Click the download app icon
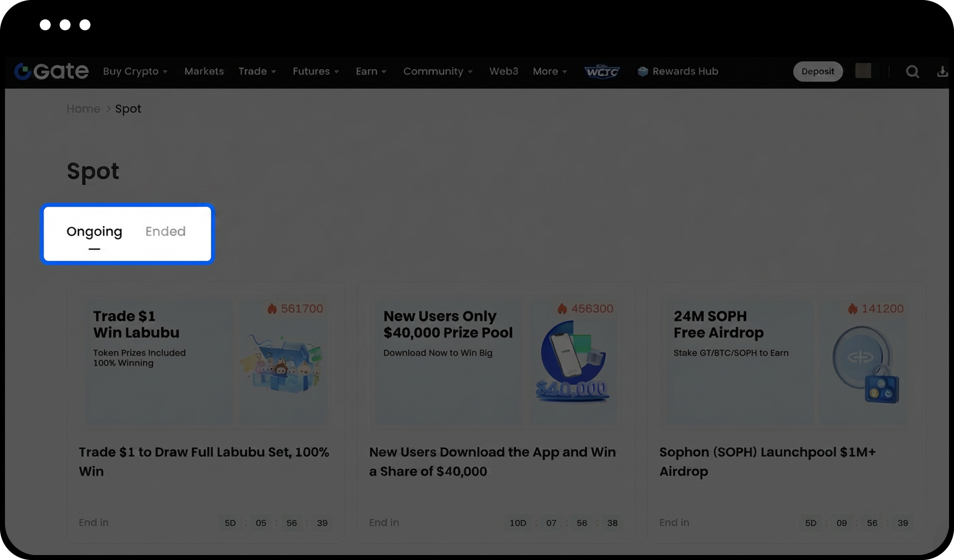The height and width of the screenshot is (560, 954). (x=942, y=72)
